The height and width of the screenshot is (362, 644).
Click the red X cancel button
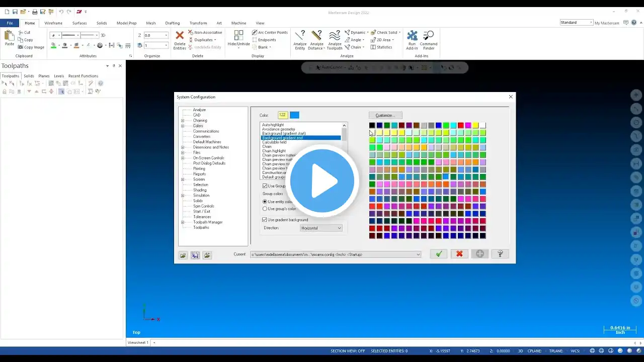459,254
